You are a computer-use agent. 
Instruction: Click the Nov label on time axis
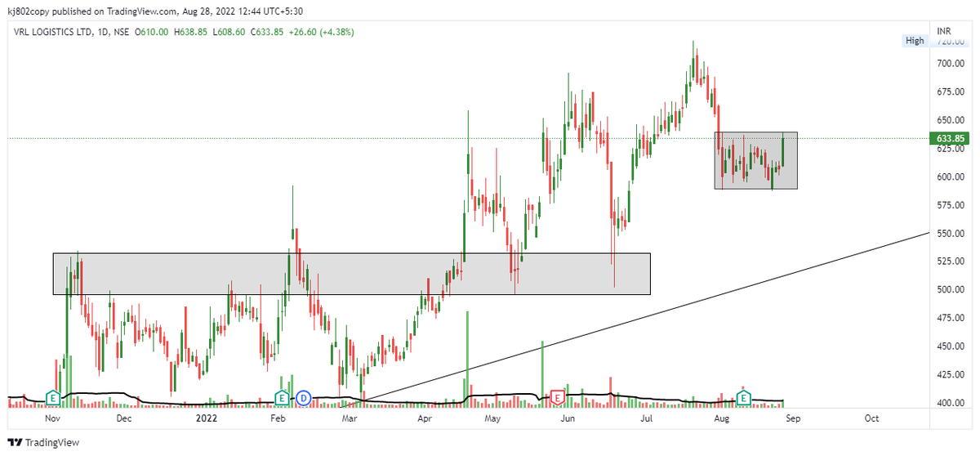tap(53, 418)
